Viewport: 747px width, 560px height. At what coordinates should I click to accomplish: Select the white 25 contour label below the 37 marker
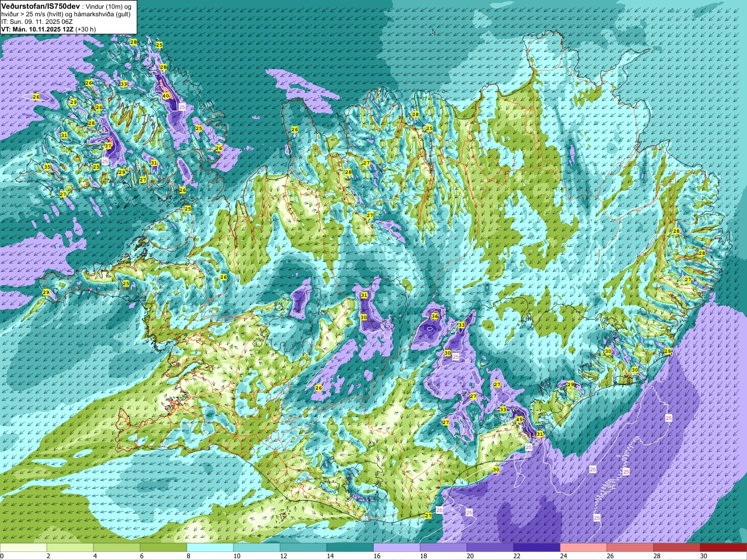point(105,161)
